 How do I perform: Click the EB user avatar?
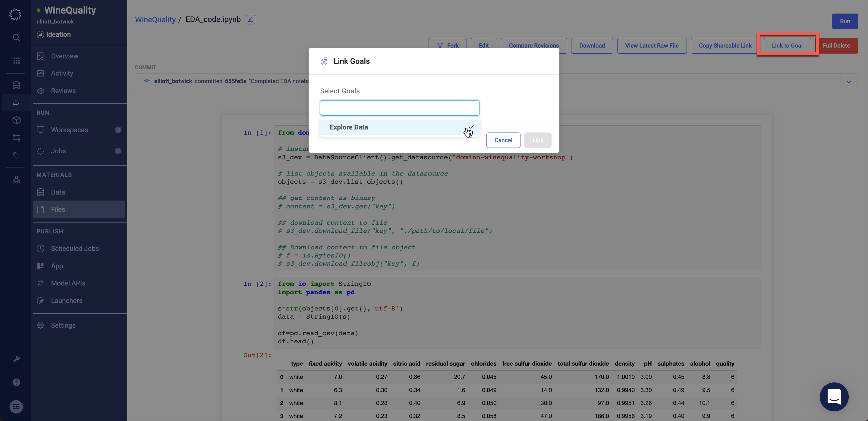(x=16, y=407)
